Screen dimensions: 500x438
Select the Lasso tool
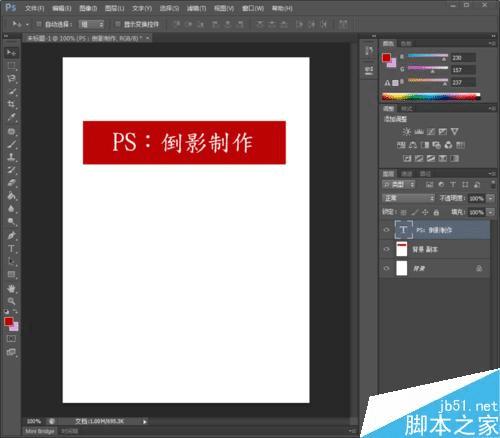pos(11,79)
